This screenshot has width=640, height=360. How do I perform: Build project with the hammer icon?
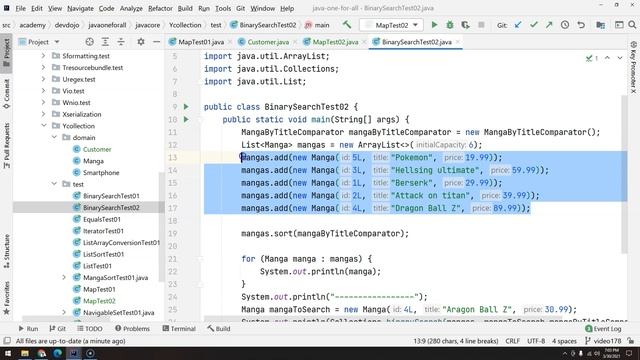347,25
